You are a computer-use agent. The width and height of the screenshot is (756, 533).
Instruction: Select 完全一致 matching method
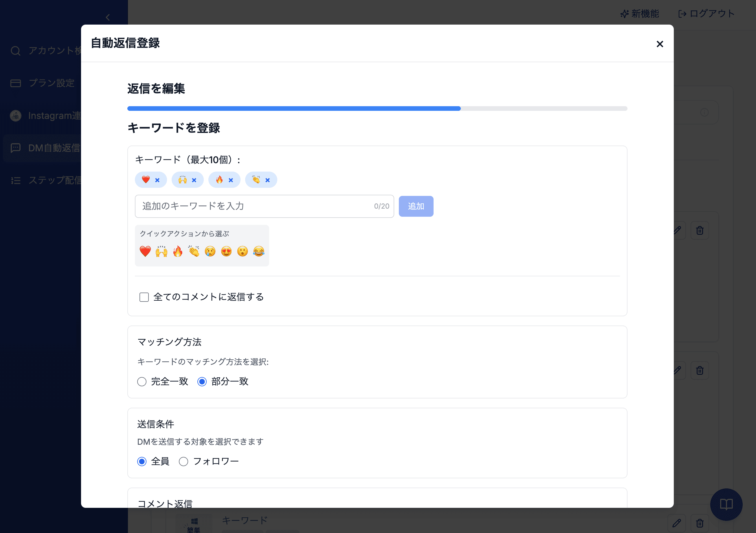[142, 382]
